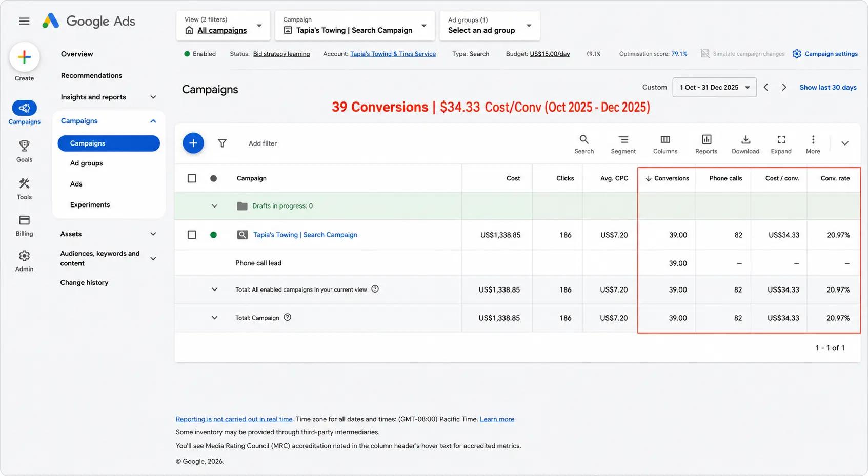Click the Create plus button

click(24, 57)
